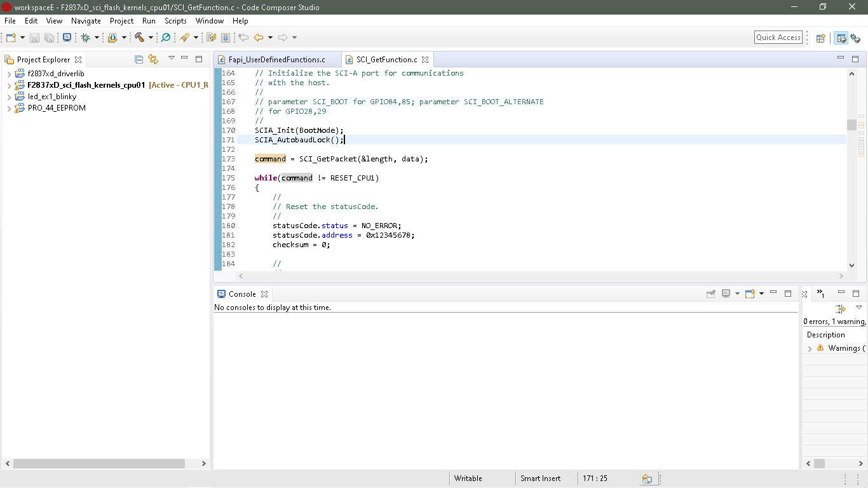Close the SCI_GetFunction.c editor tab
Screen dimensions: 868x488
coord(425,60)
